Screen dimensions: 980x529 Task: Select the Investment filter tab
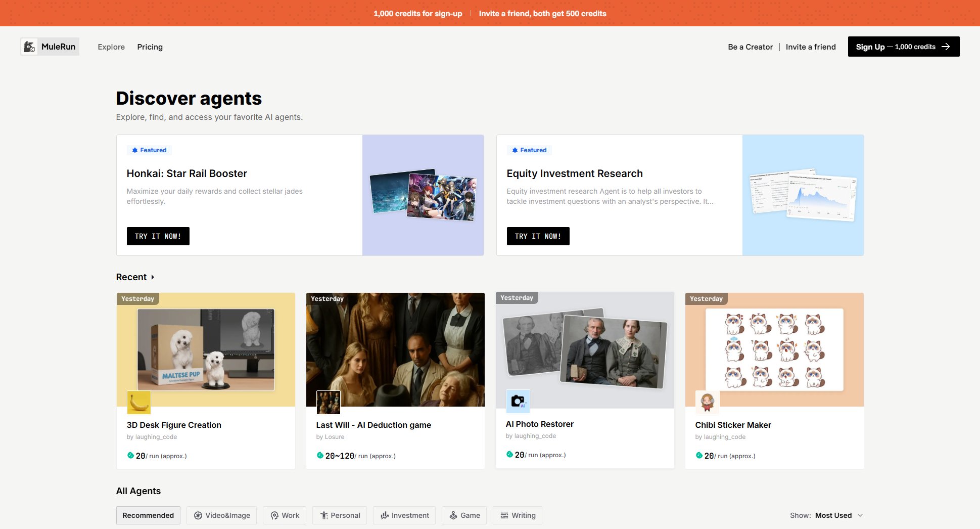click(x=404, y=515)
